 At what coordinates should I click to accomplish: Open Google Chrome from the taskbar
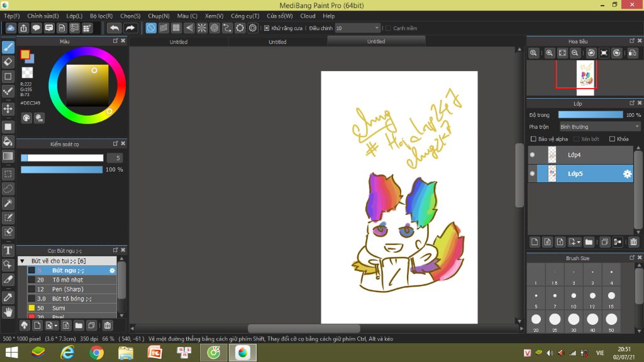point(96,353)
